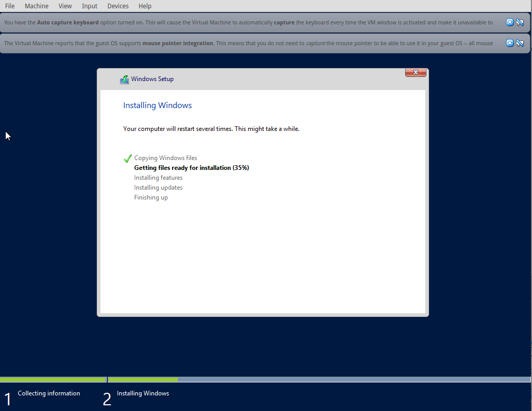Click the Installing updates list entry
The width and height of the screenshot is (532, 411).
(158, 187)
